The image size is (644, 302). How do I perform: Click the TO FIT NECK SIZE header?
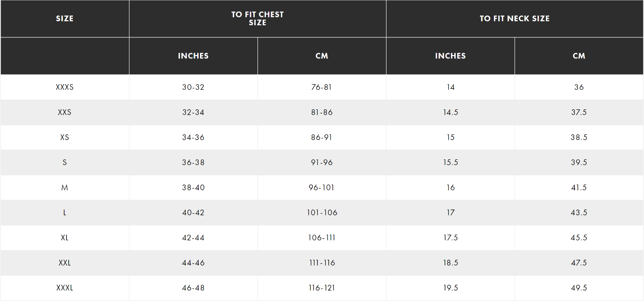click(x=515, y=19)
